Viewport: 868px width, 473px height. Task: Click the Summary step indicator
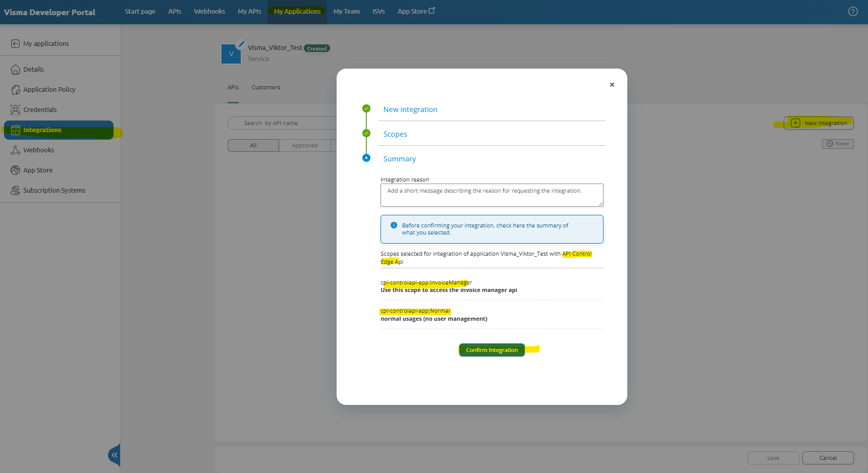366,158
